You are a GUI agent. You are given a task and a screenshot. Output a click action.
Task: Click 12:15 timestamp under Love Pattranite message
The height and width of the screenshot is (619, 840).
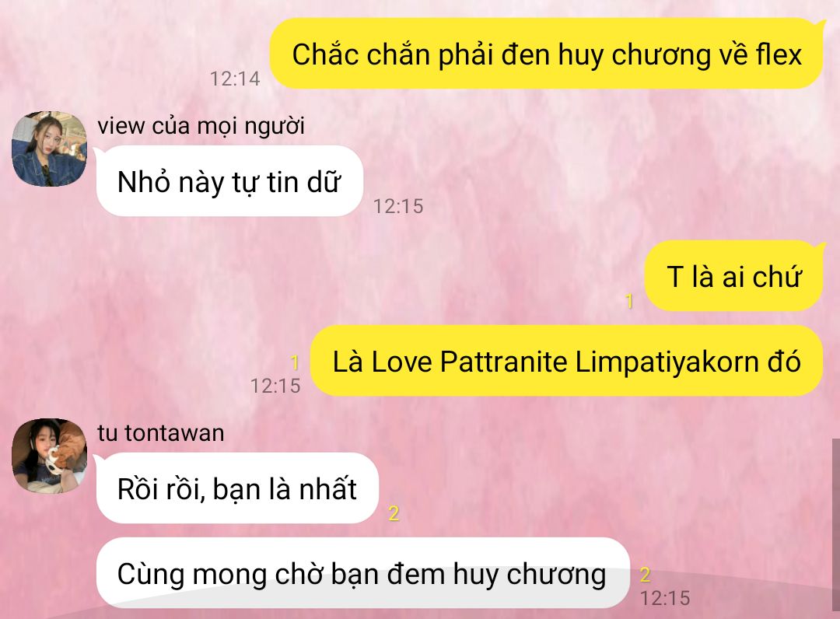point(275,386)
